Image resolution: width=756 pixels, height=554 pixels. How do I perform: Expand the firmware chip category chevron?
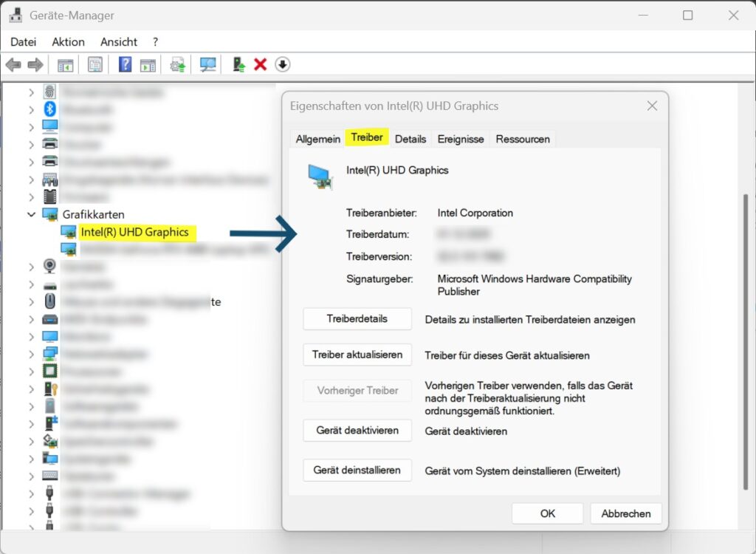(31, 197)
